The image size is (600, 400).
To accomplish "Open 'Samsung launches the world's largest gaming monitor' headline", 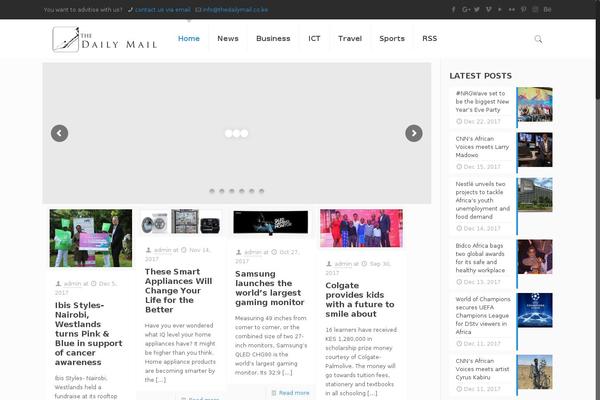I will pos(269,288).
